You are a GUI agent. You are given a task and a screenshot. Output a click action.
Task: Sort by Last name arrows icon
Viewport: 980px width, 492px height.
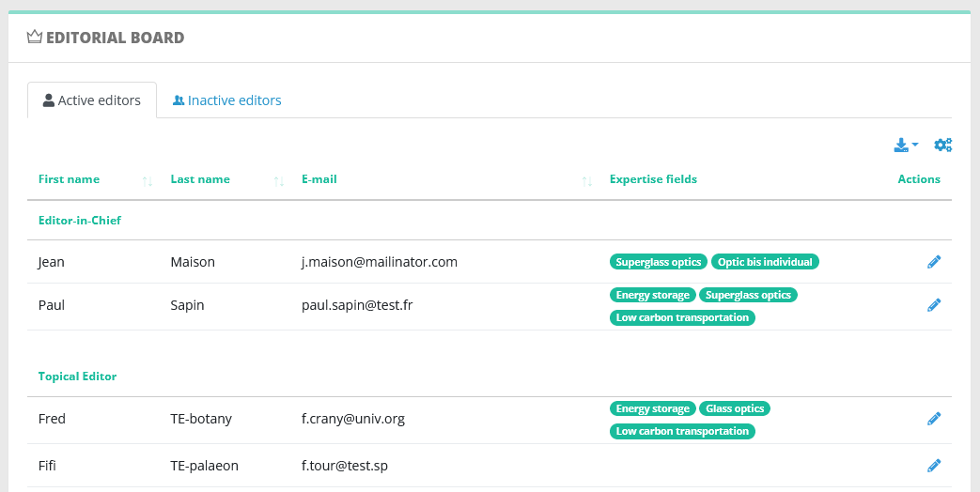(279, 182)
